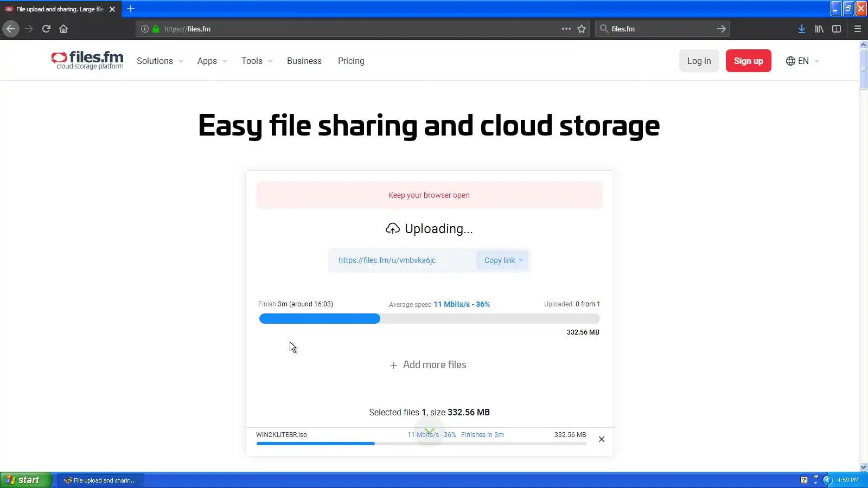This screenshot has height=488, width=868.
Task: Expand the Tools dropdown menu
Action: (257, 61)
